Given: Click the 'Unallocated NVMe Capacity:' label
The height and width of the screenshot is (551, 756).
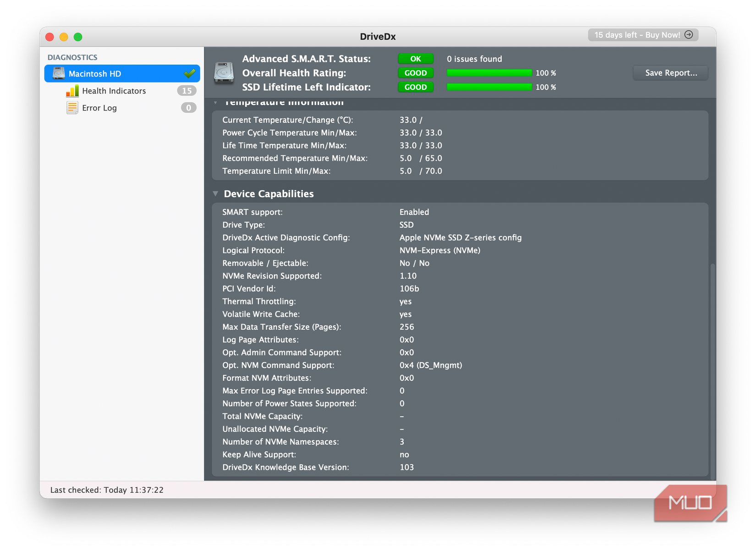Looking at the screenshot, I should 275,429.
